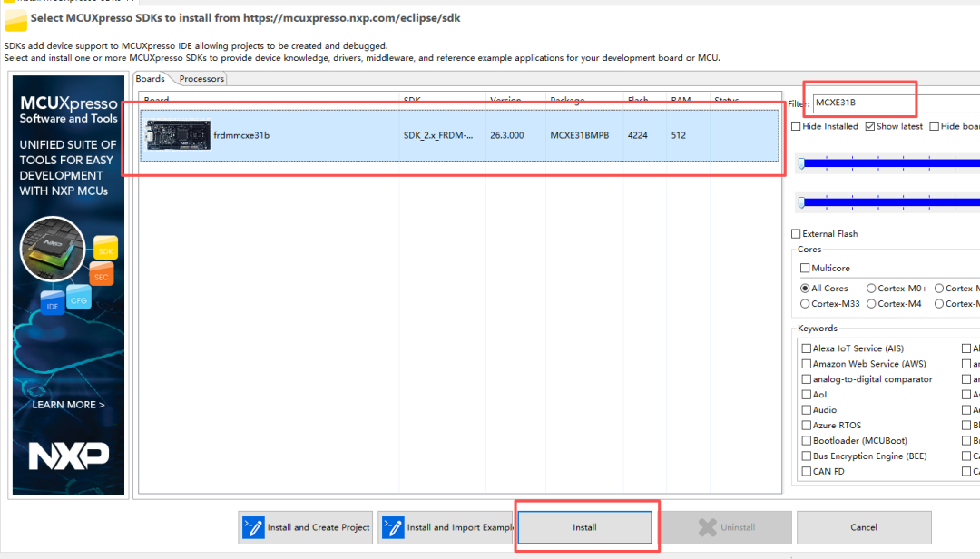Click the lower blue range slider handle
The image size is (980, 559).
click(x=802, y=202)
